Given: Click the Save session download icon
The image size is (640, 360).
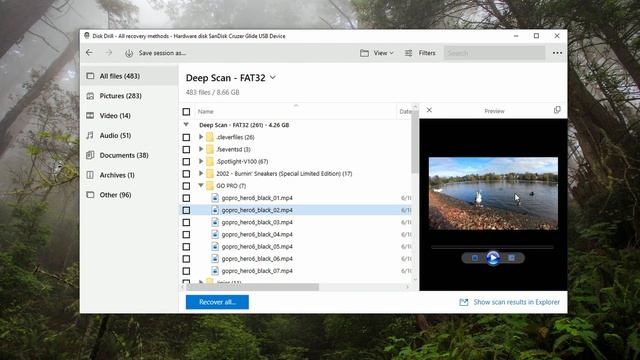Looking at the screenshot, I should 129,53.
